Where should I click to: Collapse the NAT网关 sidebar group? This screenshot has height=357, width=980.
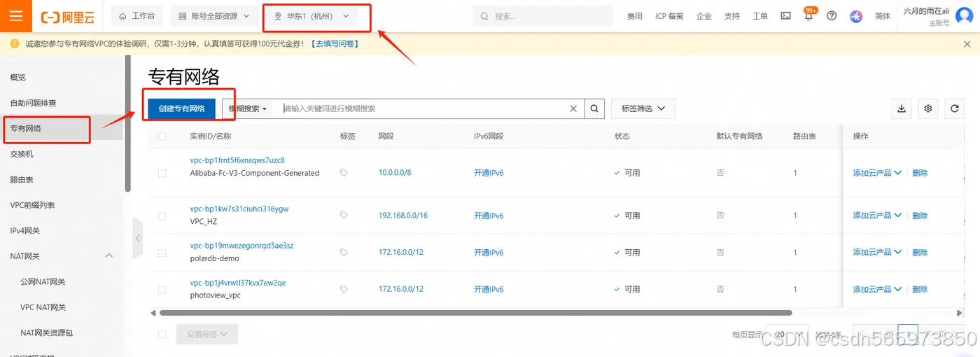pos(108,256)
